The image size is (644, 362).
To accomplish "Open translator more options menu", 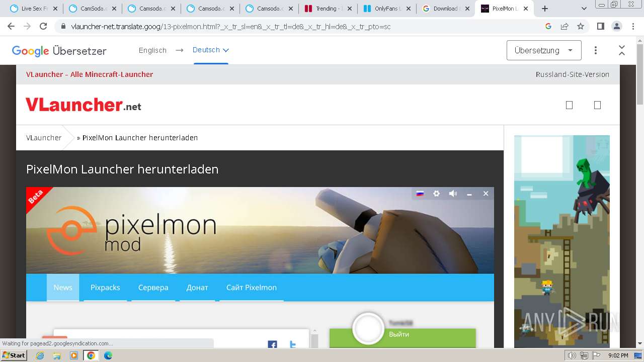I will pyautogui.click(x=596, y=50).
